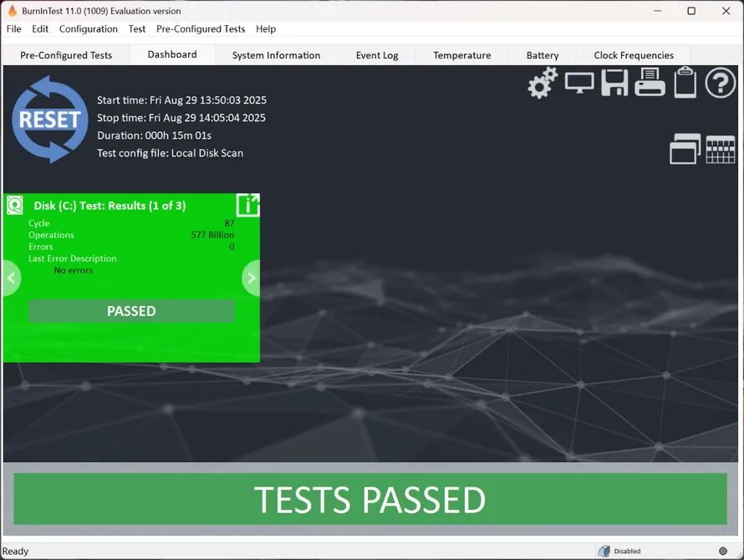Screen dimensions: 744x560
Task: Switch to the Temperature tab
Action: coord(462,55)
